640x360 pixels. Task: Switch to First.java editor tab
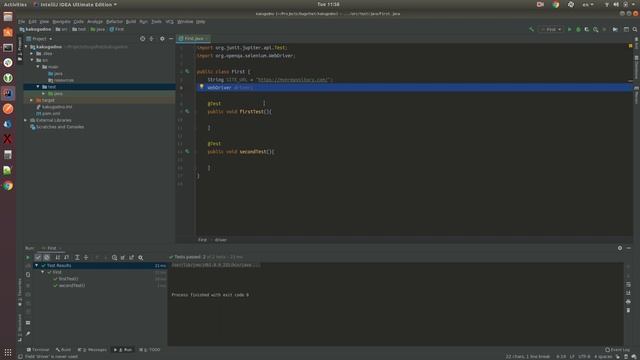pyautogui.click(x=193, y=38)
